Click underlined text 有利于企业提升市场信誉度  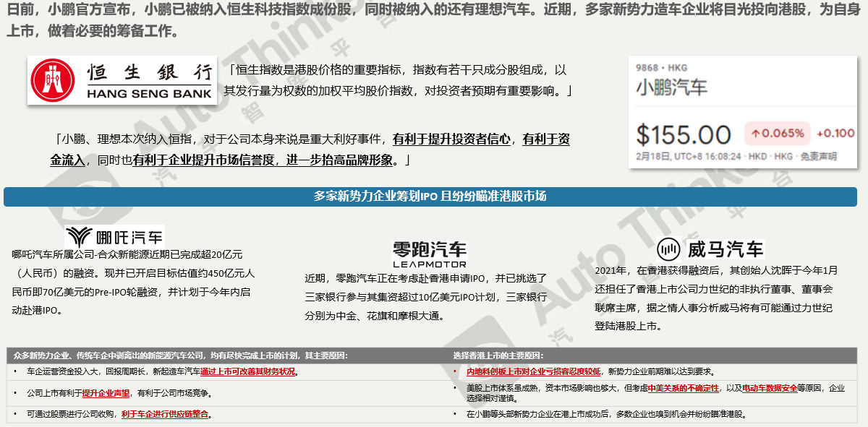203,160
